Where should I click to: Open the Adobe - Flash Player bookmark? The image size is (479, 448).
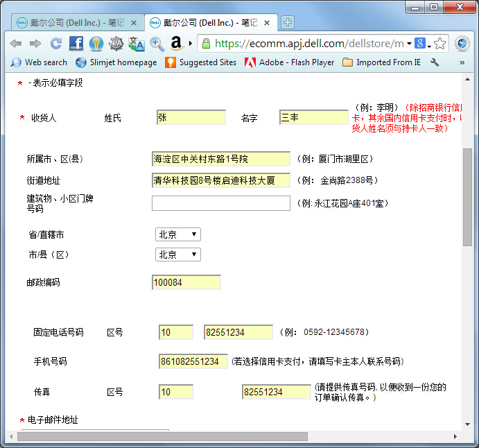click(289, 62)
